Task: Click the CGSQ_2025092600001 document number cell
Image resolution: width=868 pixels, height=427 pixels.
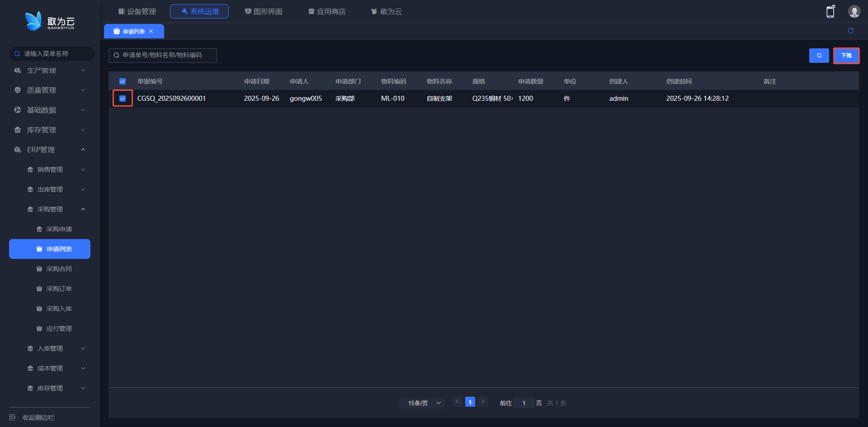Action: pos(171,99)
